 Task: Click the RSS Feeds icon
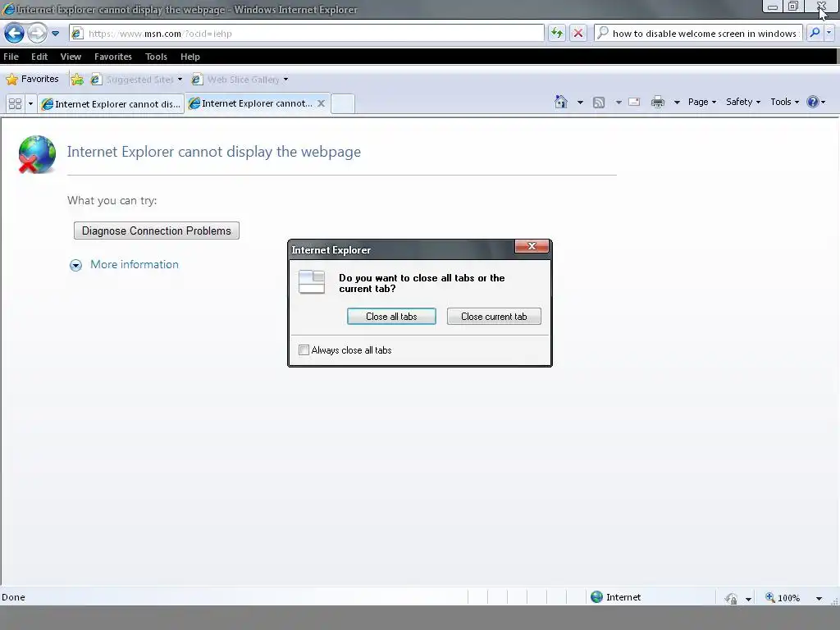[599, 102]
